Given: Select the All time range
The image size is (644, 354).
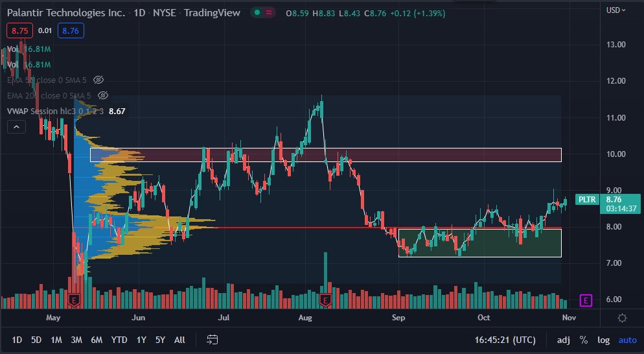Looking at the screenshot, I should coord(179,340).
